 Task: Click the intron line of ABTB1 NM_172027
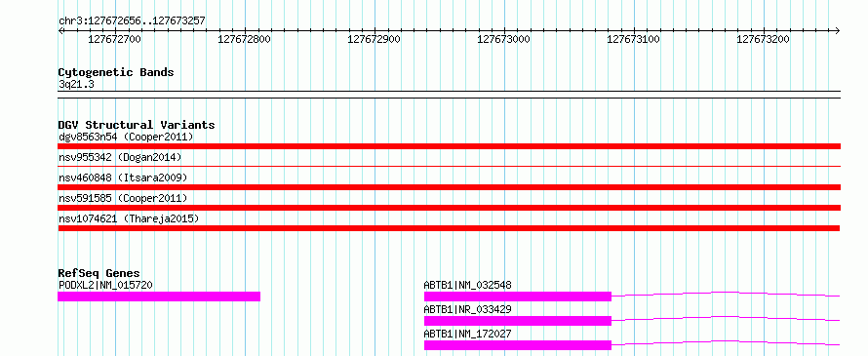click(x=726, y=342)
